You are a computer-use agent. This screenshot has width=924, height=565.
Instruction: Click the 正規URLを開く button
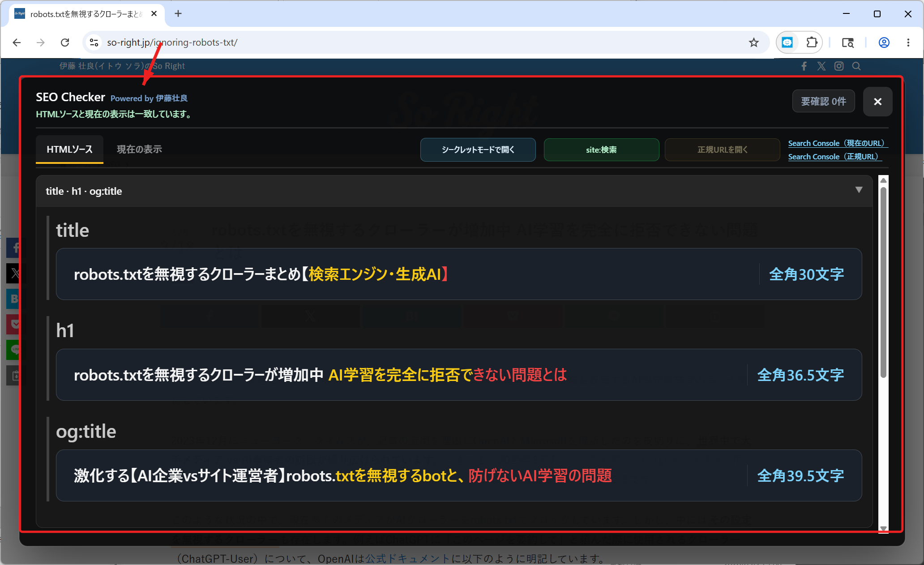tap(722, 150)
